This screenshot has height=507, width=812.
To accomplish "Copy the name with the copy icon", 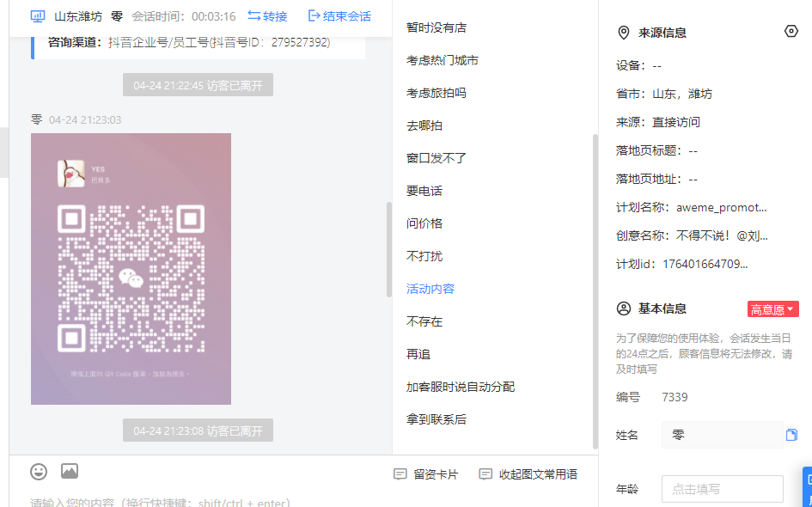I will pos(791,435).
